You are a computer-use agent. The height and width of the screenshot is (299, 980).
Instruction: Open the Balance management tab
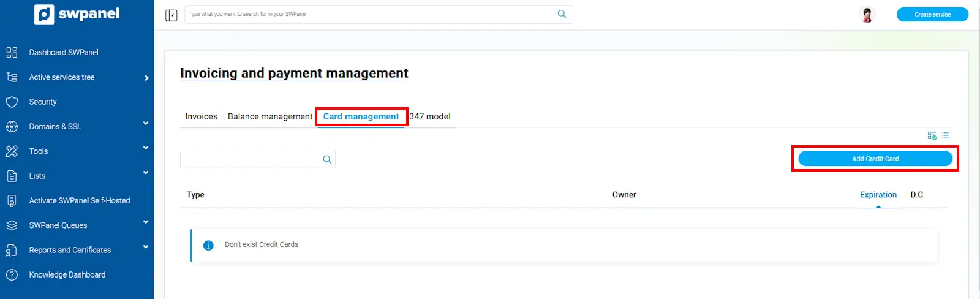click(270, 116)
